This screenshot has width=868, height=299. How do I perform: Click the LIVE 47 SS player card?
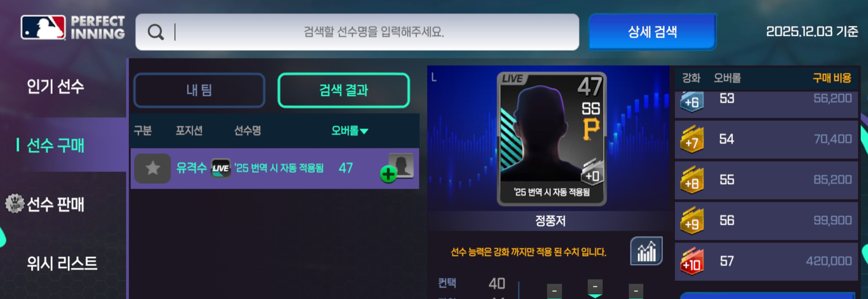tap(552, 139)
